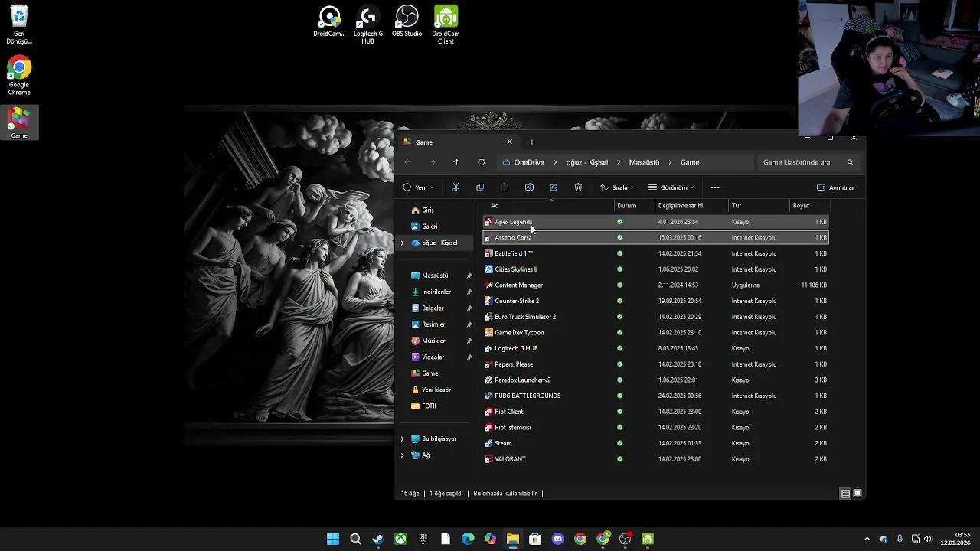The height and width of the screenshot is (551, 980).
Task: Open Epic Games Launcher from taskbar
Action: tap(423, 539)
